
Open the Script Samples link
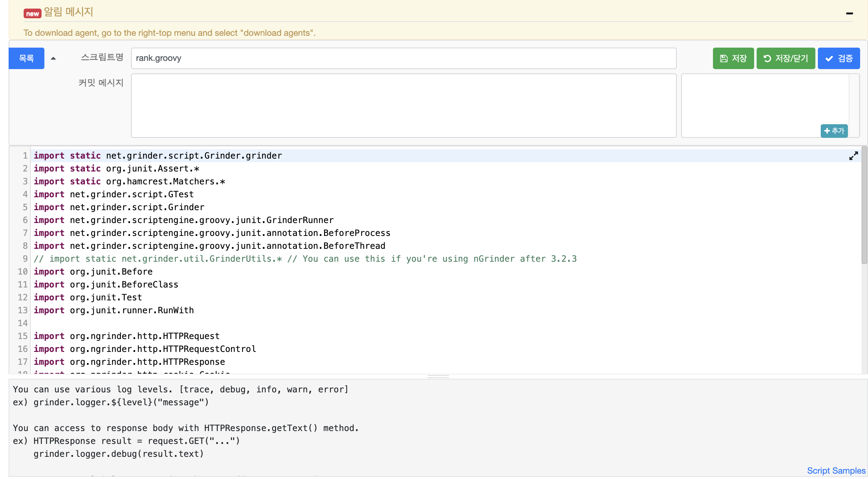(x=836, y=470)
